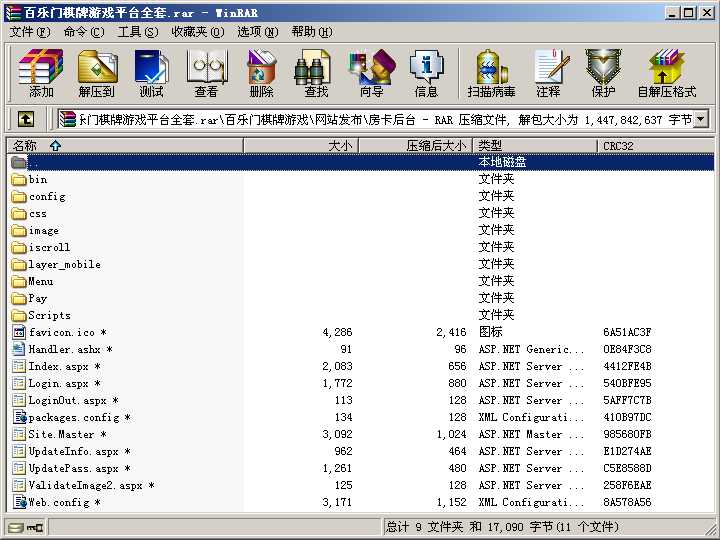Click the 'ASP.NET Master' type cell
Viewport: 720px width, 540px height.
tap(531, 434)
